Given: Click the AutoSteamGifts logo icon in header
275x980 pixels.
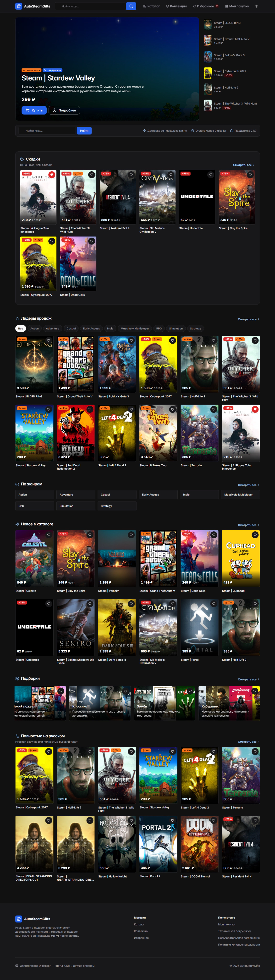Looking at the screenshot, I should coord(19,6).
